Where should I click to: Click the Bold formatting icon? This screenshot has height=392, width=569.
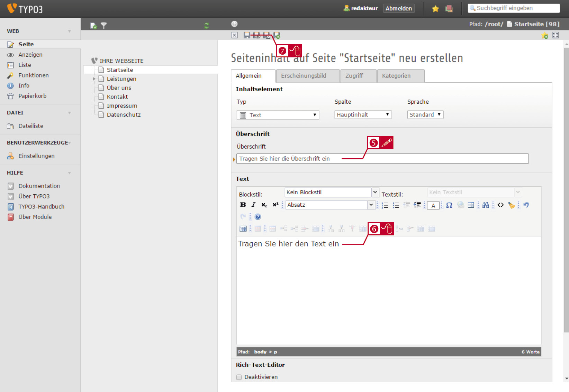pyautogui.click(x=243, y=205)
